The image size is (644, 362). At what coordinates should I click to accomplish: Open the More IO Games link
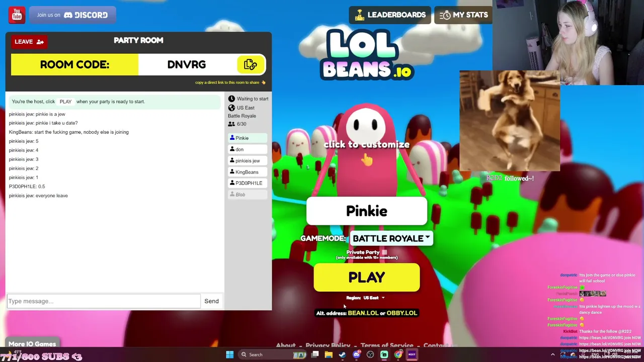pos(32,344)
